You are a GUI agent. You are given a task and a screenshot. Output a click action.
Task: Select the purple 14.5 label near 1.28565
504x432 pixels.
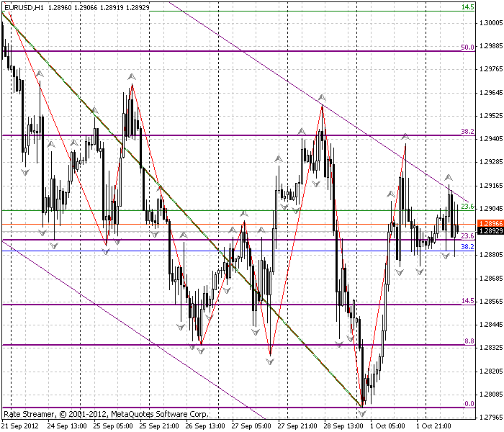click(468, 301)
